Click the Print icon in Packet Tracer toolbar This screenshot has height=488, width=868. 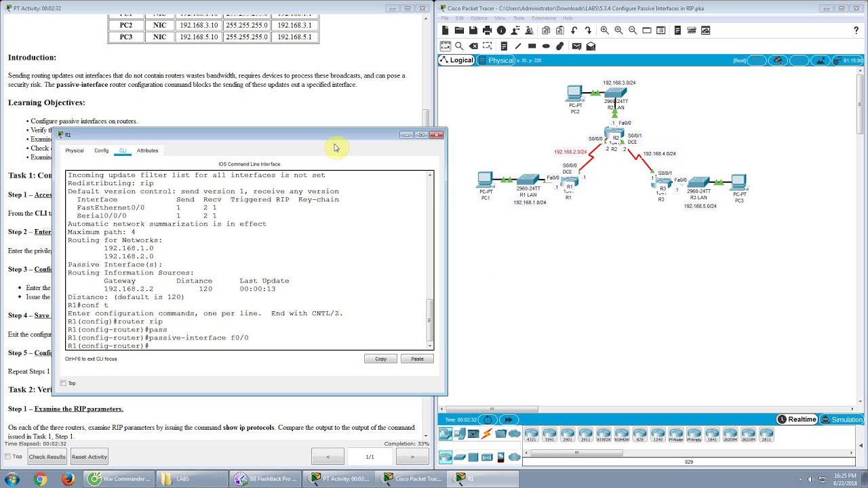pos(487,30)
